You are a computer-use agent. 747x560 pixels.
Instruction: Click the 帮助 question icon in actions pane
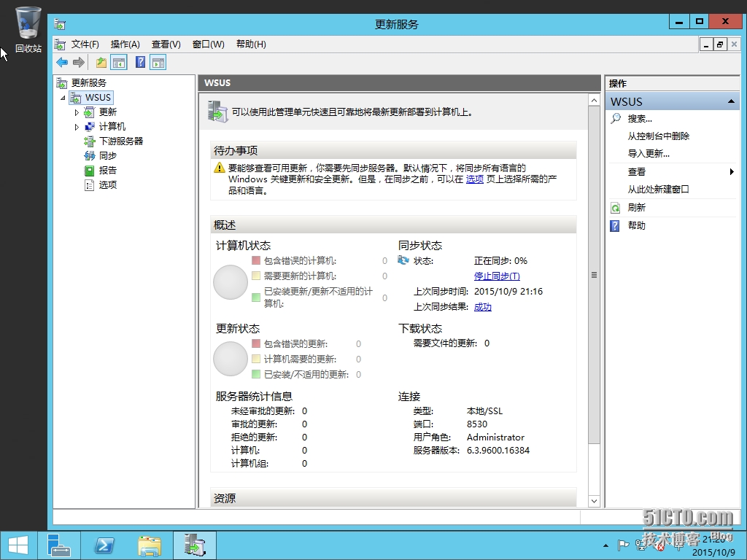point(615,226)
